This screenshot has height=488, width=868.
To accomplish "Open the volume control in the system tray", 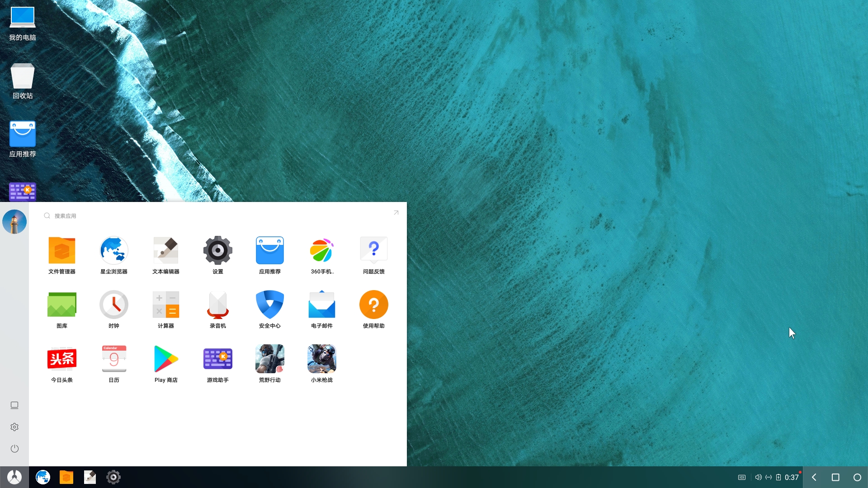I will tap(758, 477).
